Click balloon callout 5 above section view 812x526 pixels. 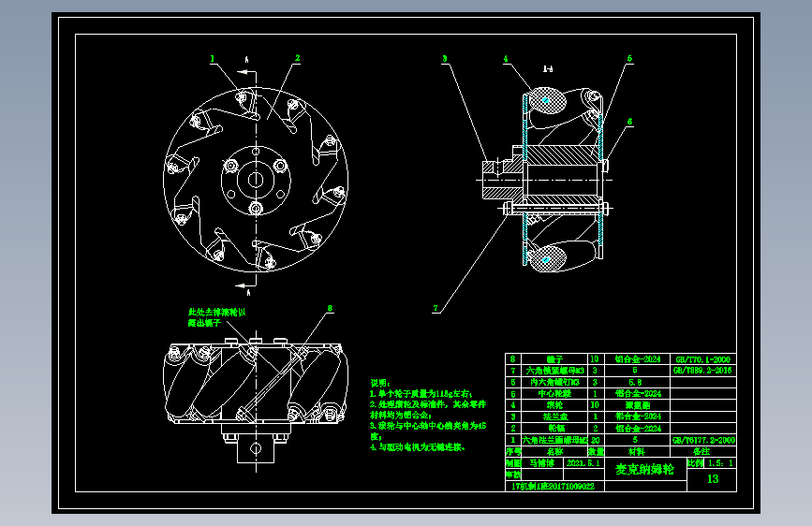[629, 59]
